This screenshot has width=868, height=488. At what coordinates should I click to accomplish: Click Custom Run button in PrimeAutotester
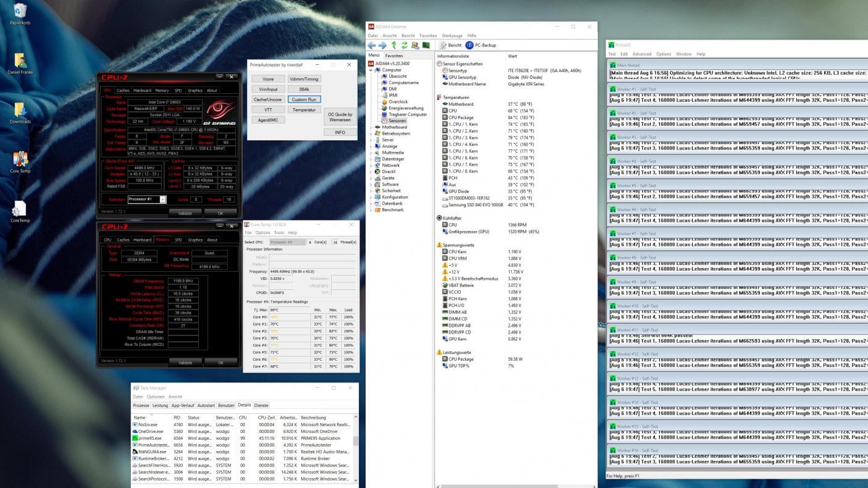(x=304, y=99)
